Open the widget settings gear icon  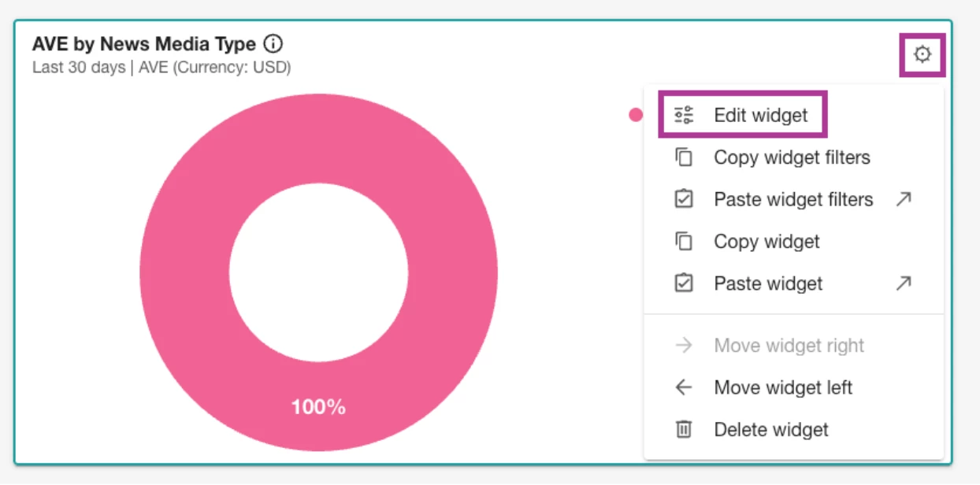[x=922, y=54]
